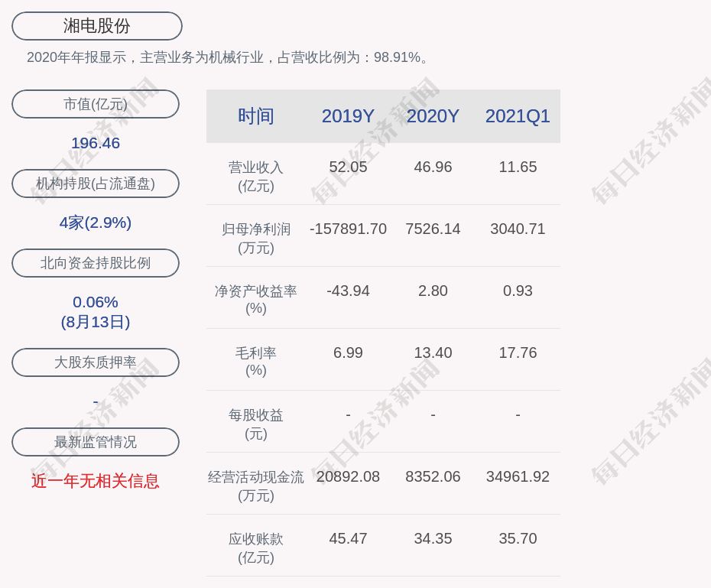Select the 营业收入(亿元) row label
Viewport: 711px width, 588px height.
pyautogui.click(x=256, y=176)
